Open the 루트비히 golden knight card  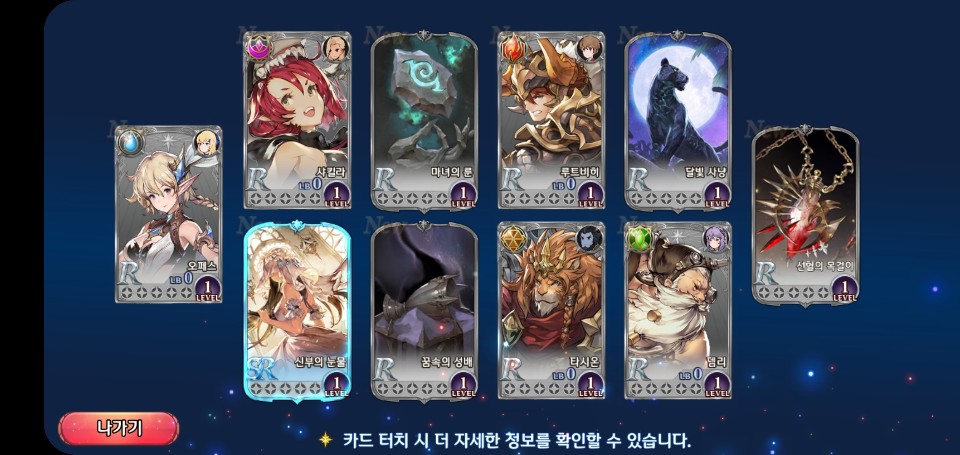[551, 120]
